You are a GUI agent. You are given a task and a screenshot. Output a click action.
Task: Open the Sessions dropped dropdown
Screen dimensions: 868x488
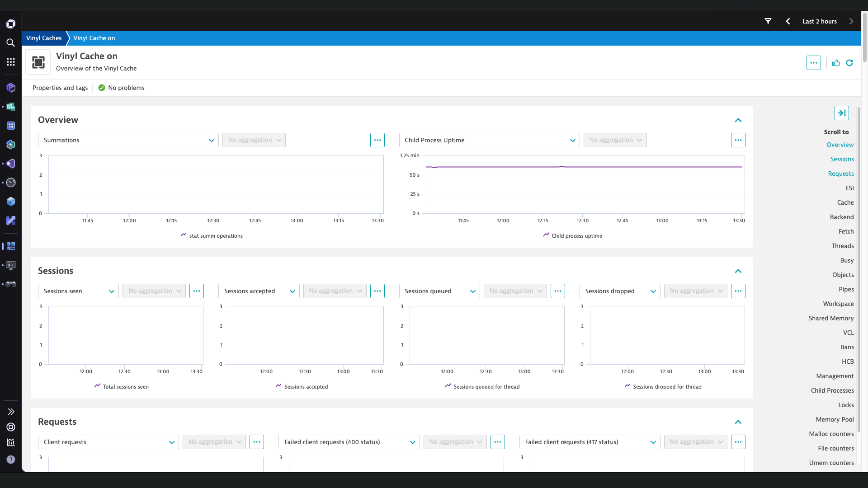(620, 291)
